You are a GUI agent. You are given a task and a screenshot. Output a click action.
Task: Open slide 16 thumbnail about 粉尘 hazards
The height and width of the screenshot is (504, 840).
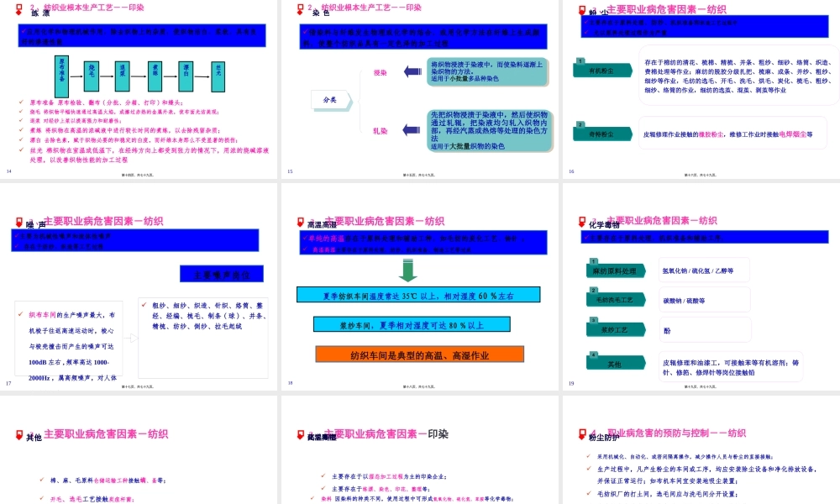pyautogui.click(x=701, y=89)
